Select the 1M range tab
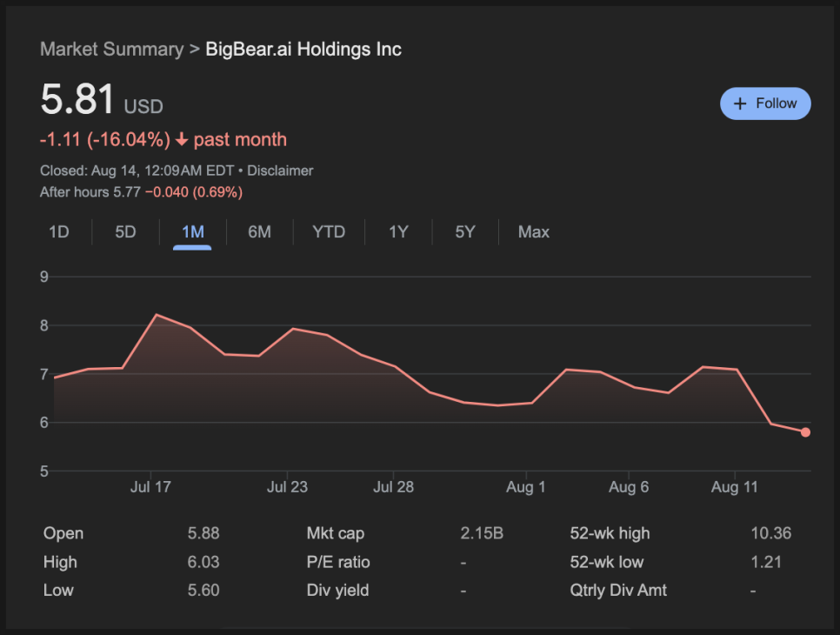Image resolution: width=840 pixels, height=635 pixels. [x=193, y=232]
